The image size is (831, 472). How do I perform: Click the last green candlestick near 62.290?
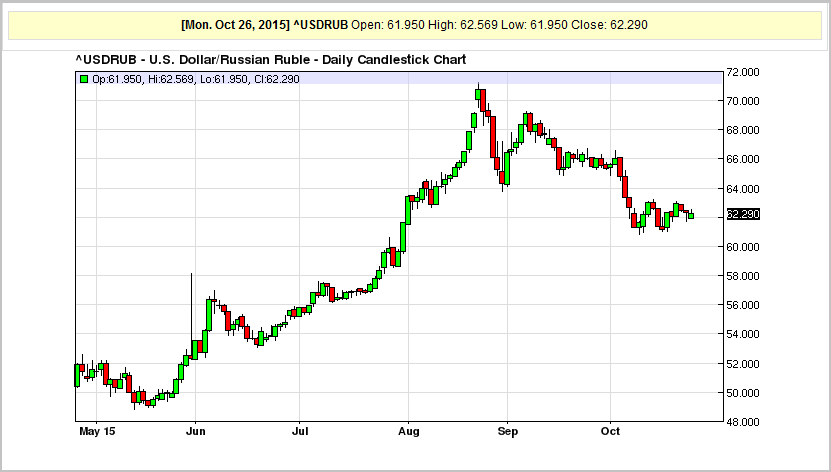pyautogui.click(x=691, y=215)
